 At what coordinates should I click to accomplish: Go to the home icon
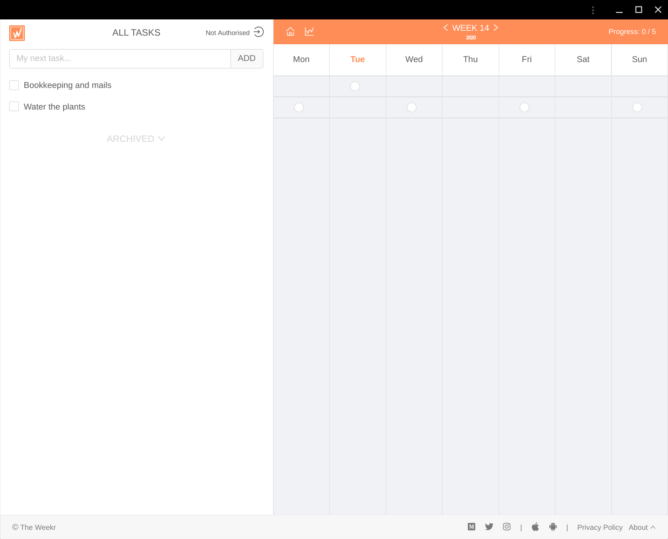[x=290, y=32]
